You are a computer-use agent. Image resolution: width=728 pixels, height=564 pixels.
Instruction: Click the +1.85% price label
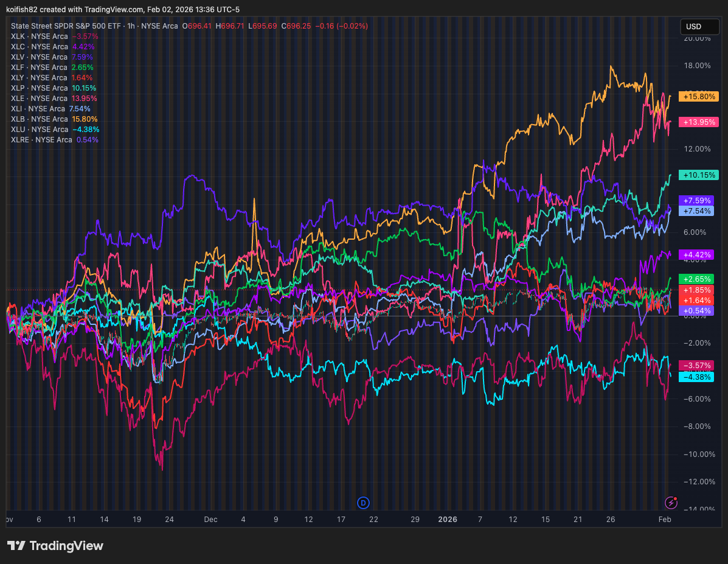tap(696, 290)
